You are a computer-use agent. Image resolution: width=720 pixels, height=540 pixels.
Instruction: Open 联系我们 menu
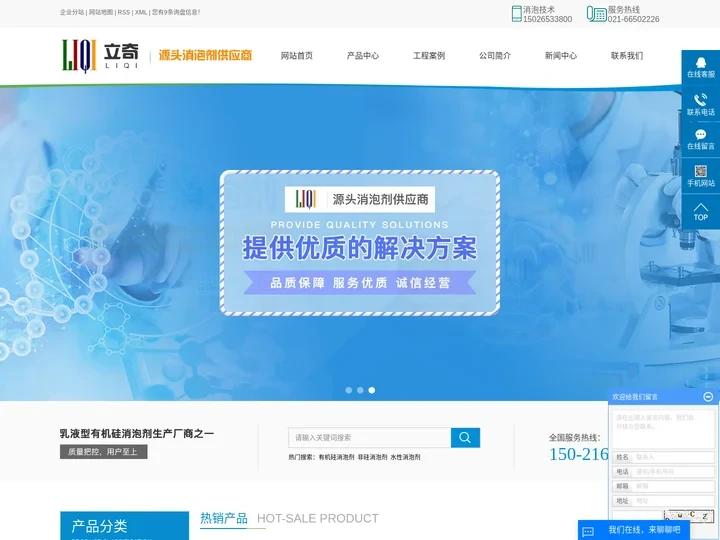pyautogui.click(x=627, y=56)
